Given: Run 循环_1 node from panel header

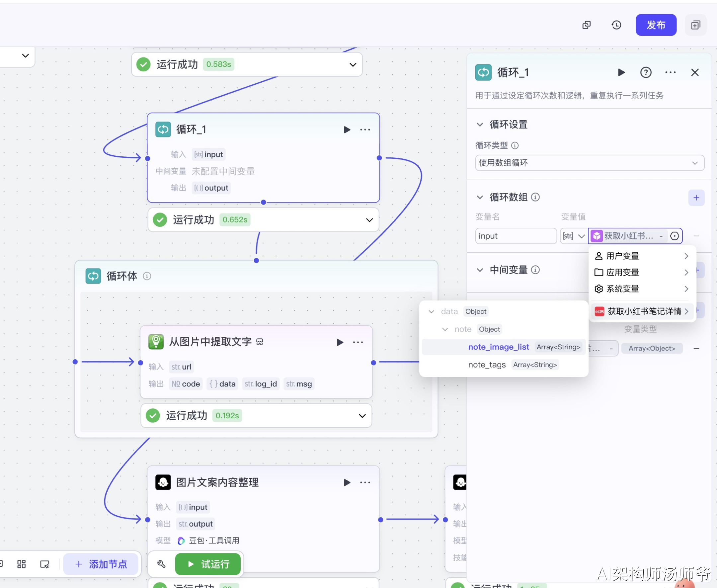Looking at the screenshot, I should 621,72.
